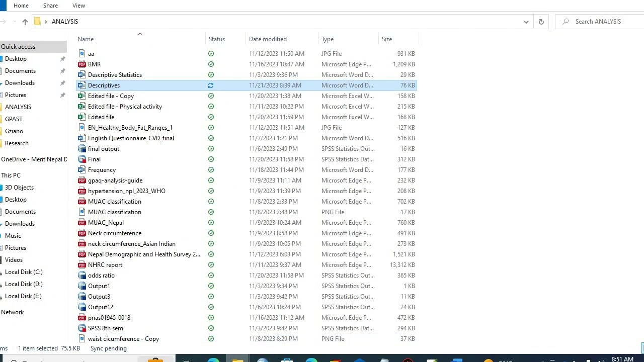Open the Music folder under This PC
This screenshot has width=644, height=362.
(x=13, y=236)
